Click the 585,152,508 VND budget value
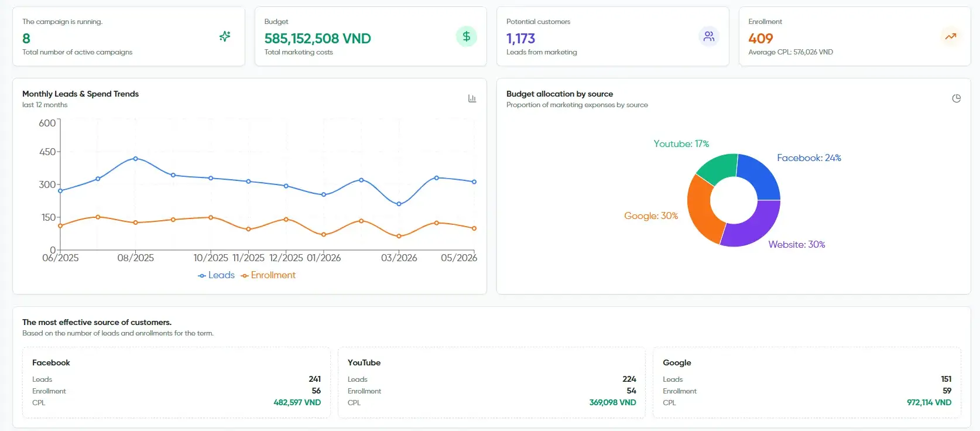Viewport: 980px width, 431px height. (x=317, y=39)
